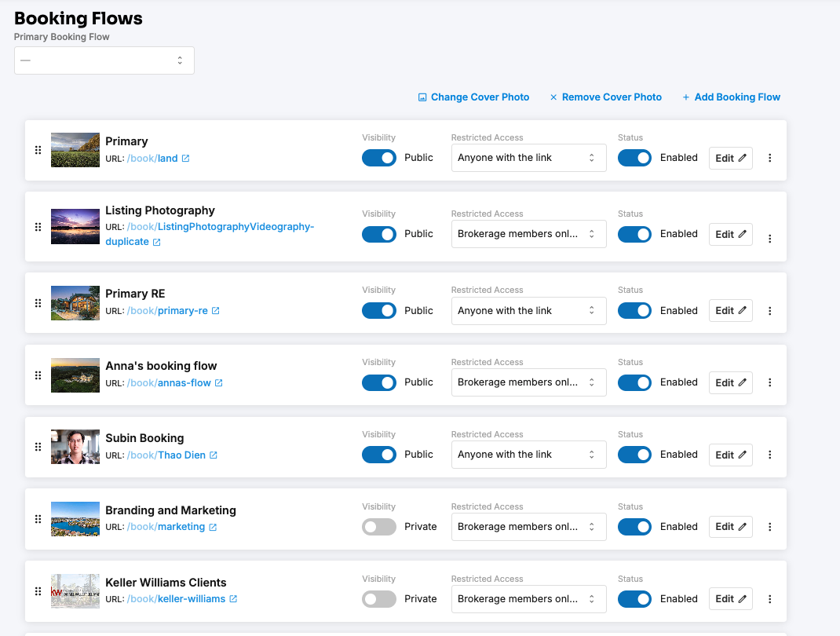The image size is (840, 636).
Task: Click the drag handle for Primary RE
Action: pos(38,303)
